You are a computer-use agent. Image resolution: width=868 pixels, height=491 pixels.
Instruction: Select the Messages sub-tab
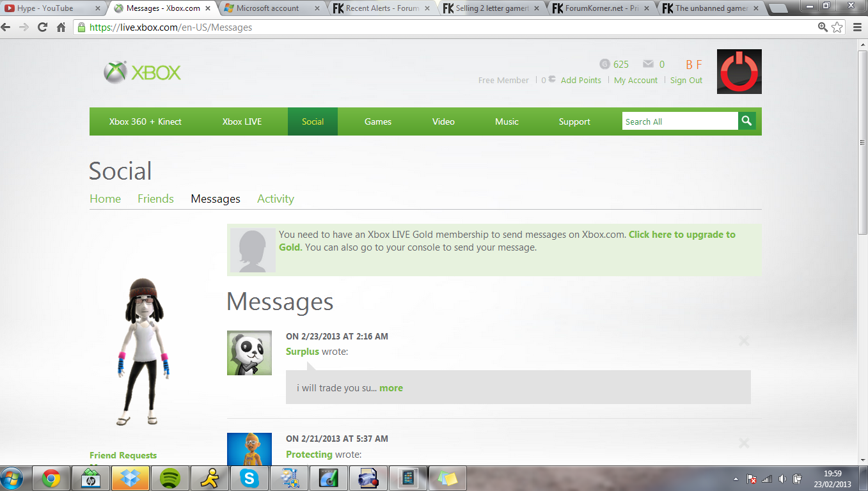pyautogui.click(x=216, y=199)
